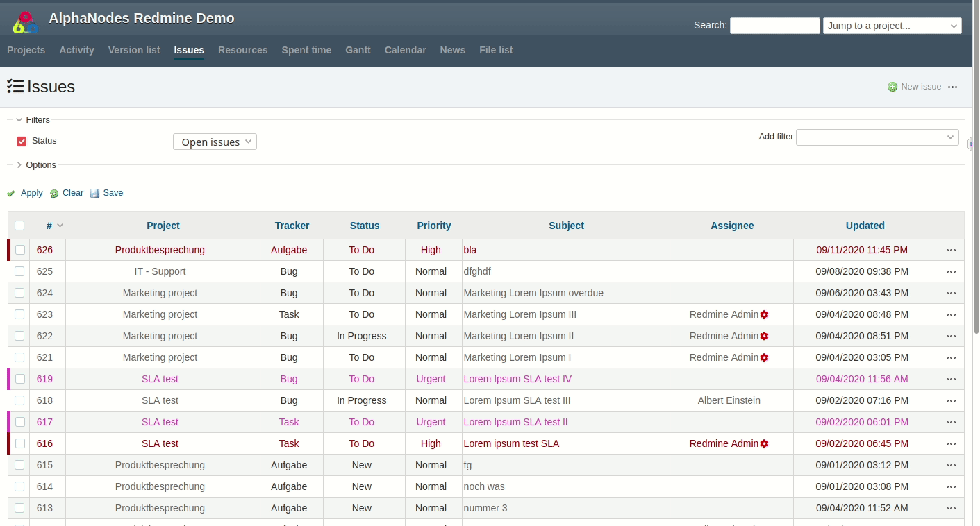Viewport: 980px width, 526px height.
Task: Open the Spent time menu item
Action: (306, 50)
